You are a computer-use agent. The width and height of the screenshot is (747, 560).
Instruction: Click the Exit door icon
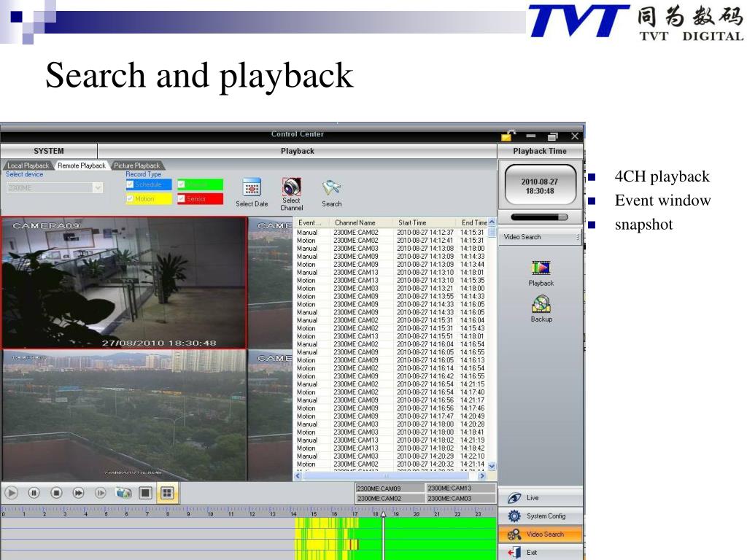[x=514, y=553]
